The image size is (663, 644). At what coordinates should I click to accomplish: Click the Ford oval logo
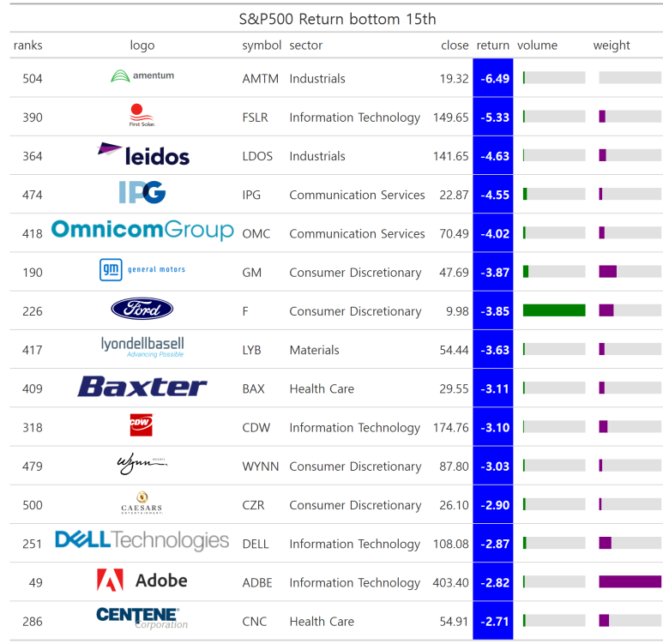pos(142,309)
